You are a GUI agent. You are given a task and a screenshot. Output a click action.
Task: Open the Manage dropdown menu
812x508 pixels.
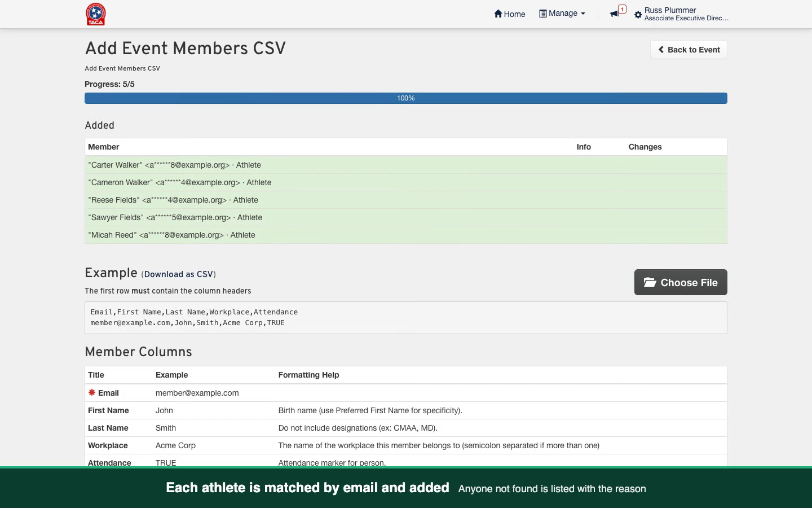(x=562, y=14)
